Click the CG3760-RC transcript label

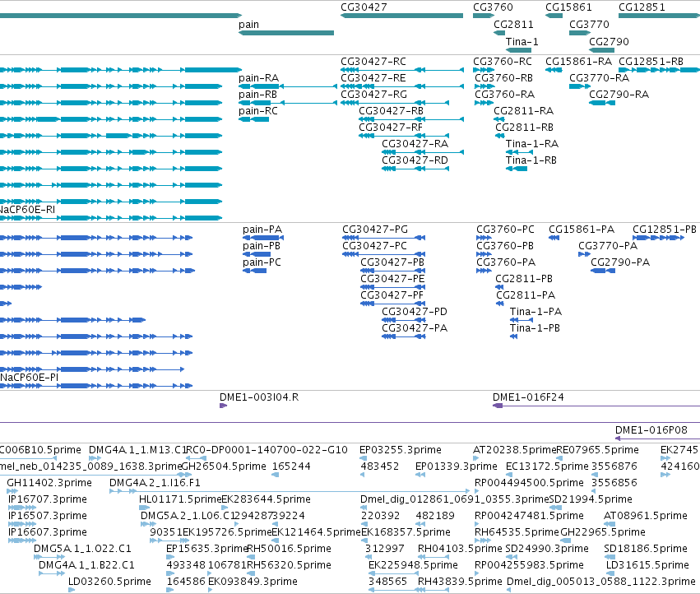tap(503, 62)
